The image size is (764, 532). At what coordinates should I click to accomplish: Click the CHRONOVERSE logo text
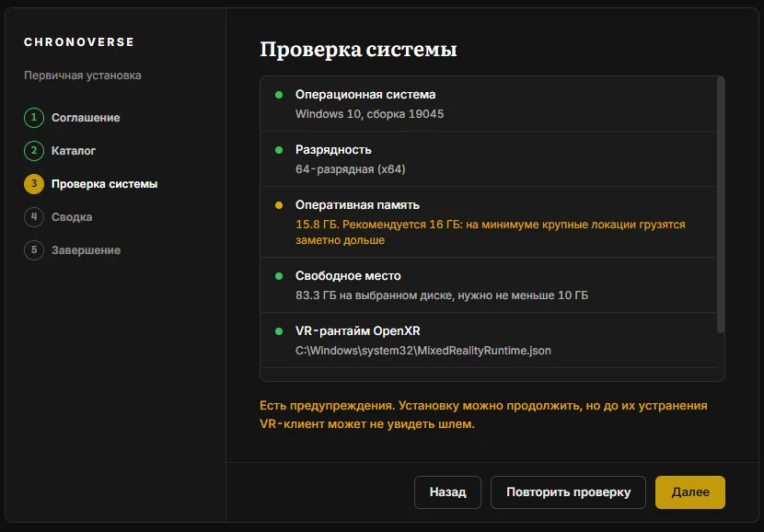click(79, 42)
